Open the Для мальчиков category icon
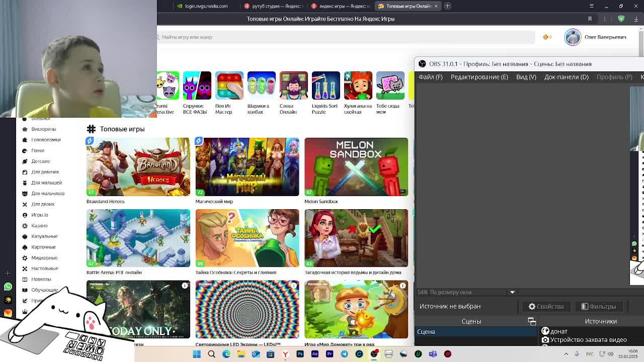Screen dimensions: 644x362 coord(25,194)
